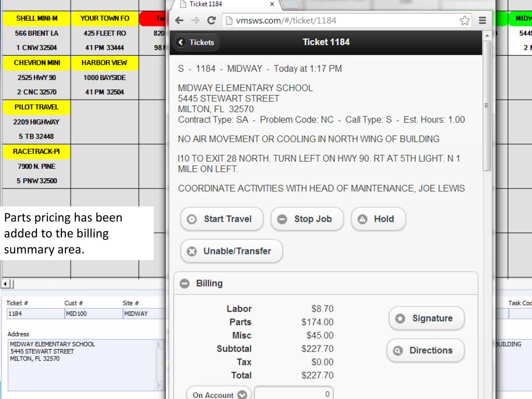Click the 2525 HWY 90 address row

37,78
